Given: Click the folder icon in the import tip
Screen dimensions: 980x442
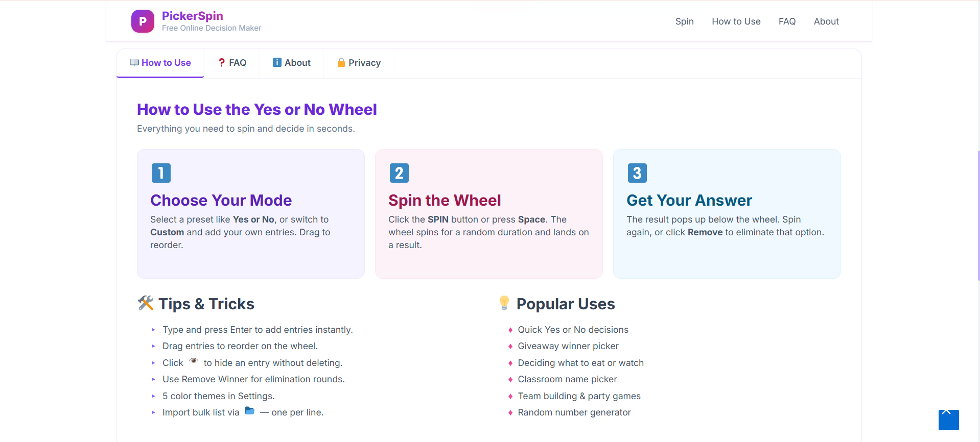Looking at the screenshot, I should tap(250, 410).
